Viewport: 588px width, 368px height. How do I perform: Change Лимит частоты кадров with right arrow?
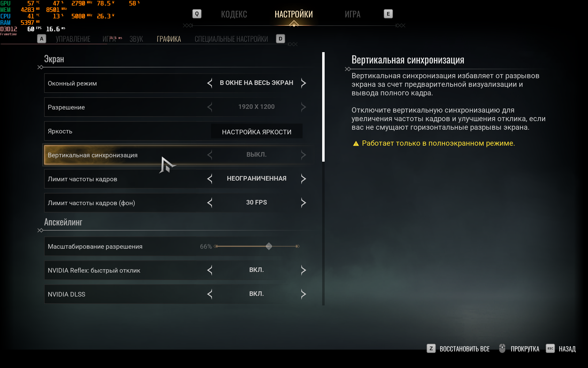(303, 179)
